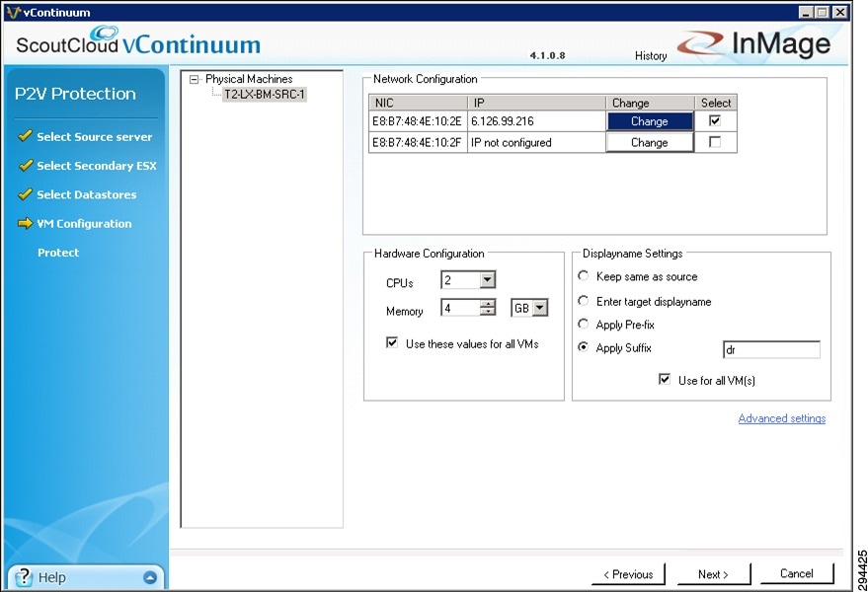Select the Physical Machines tree label

coord(249,79)
